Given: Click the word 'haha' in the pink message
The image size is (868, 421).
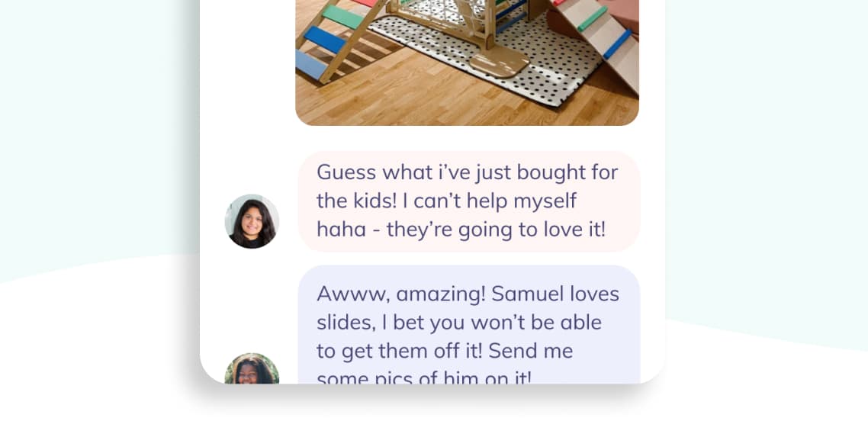Looking at the screenshot, I should coord(342,230).
